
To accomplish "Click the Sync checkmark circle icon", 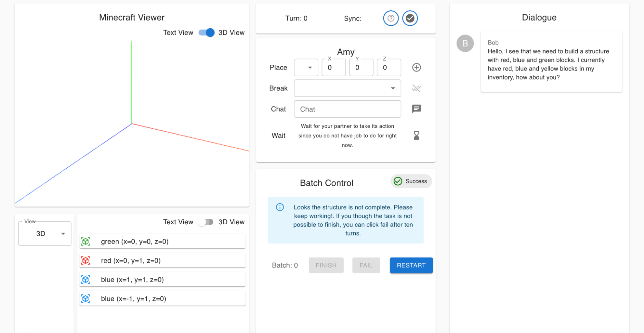I will click(x=410, y=18).
